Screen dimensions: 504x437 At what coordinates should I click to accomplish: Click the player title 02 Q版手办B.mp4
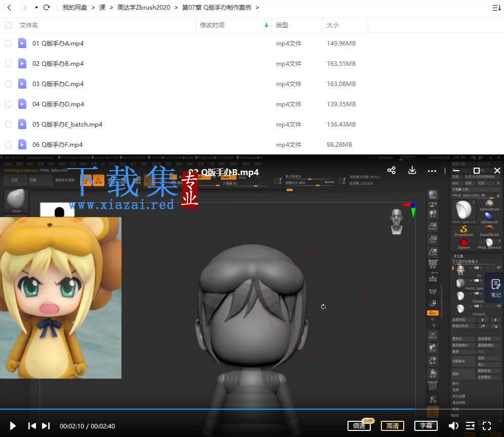point(224,173)
